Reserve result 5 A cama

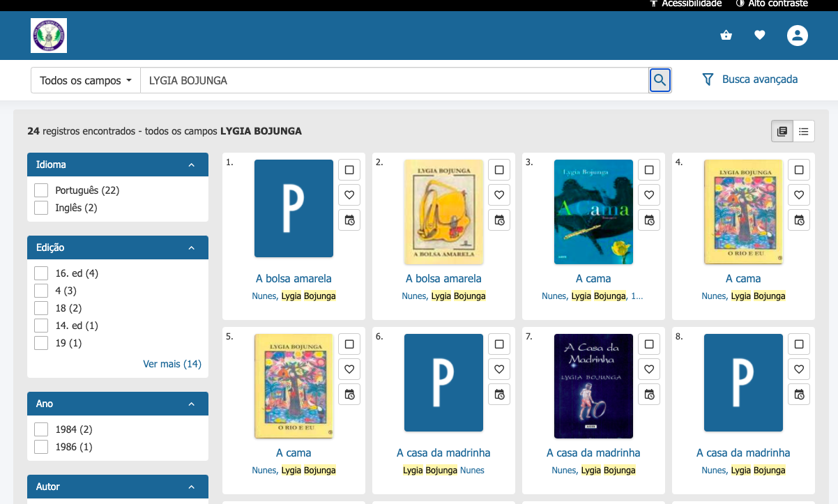point(349,394)
